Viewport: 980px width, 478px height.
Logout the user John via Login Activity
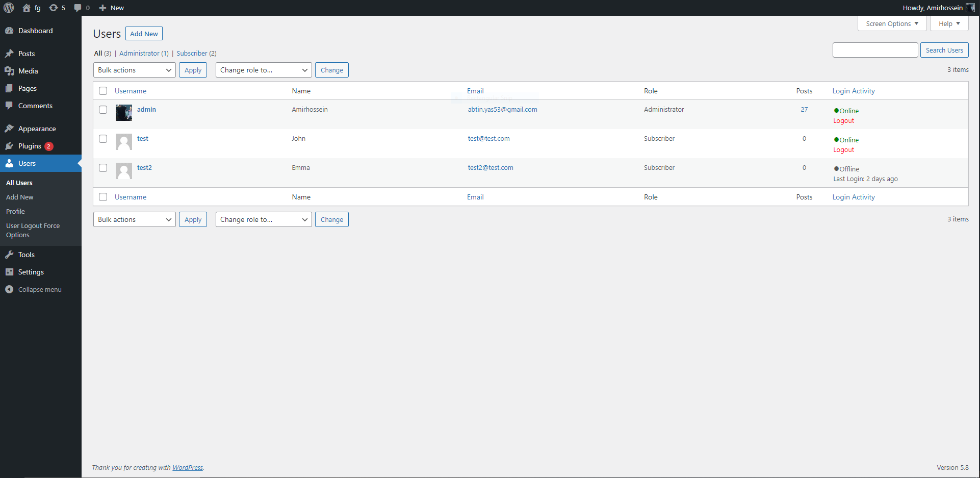(843, 149)
